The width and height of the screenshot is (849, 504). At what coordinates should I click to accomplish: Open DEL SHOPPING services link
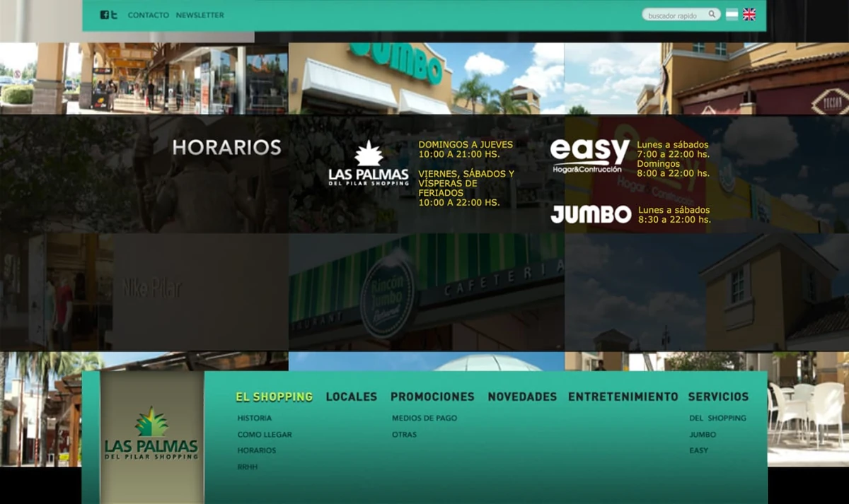click(717, 418)
